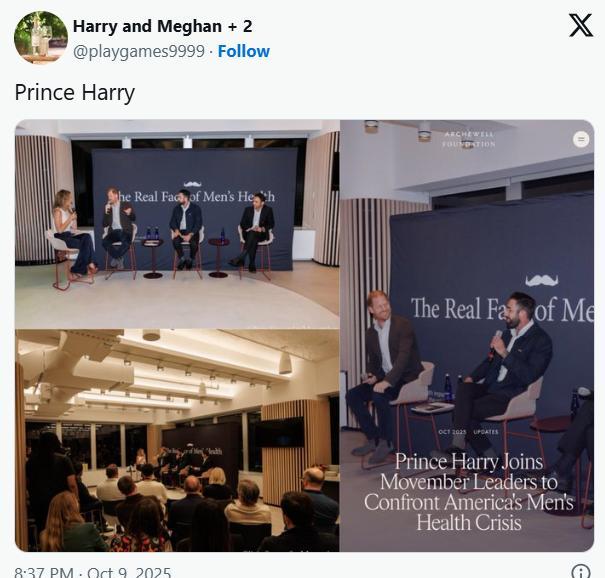605x578 pixels.
Task: Click the "Prince Harry" tweet text
Action: [x=74, y=93]
